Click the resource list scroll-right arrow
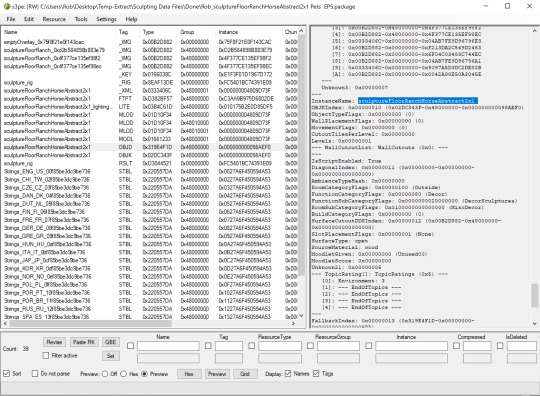The height and width of the screenshot is (396, 540). pos(293,323)
